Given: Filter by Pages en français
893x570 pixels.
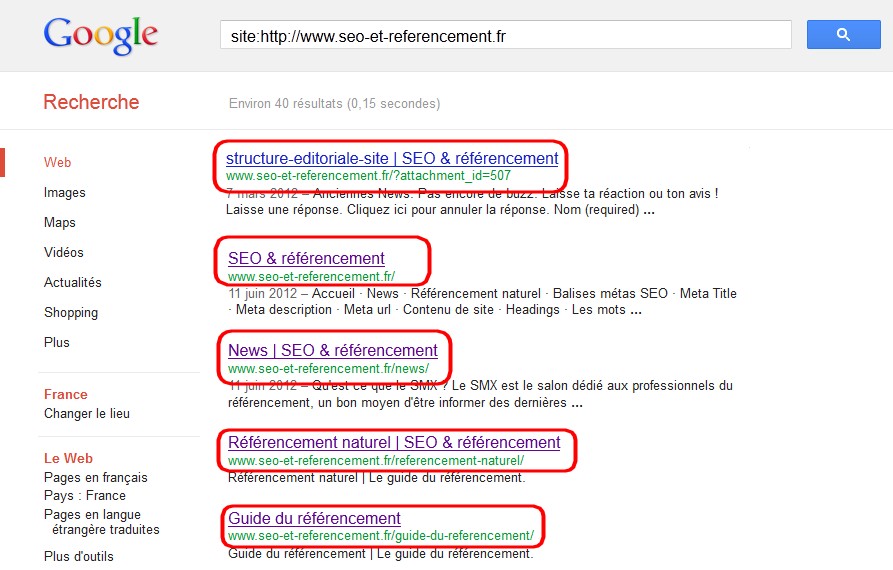Looking at the screenshot, I should (96, 478).
